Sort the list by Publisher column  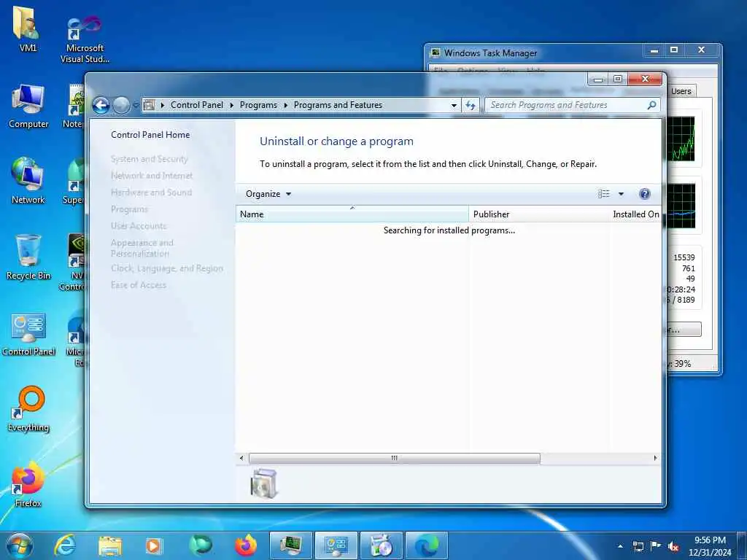[x=539, y=214]
